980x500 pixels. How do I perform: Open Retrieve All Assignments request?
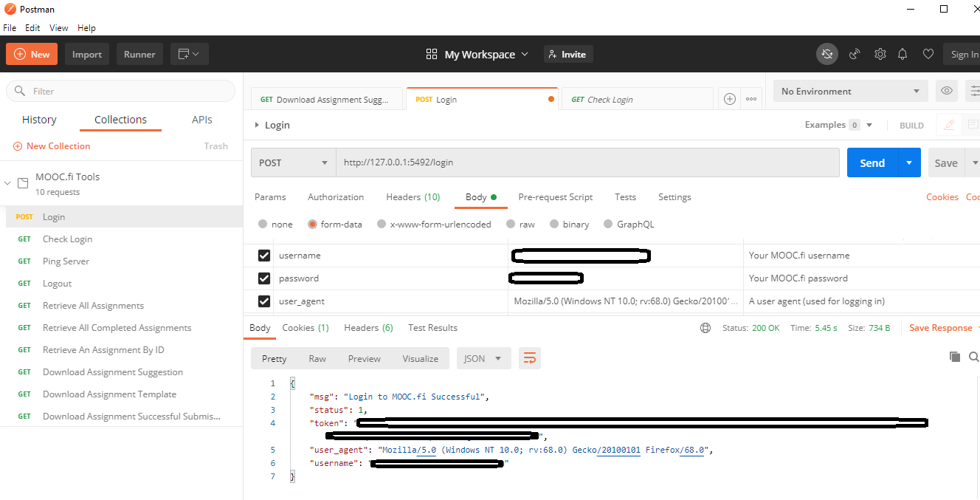pyautogui.click(x=93, y=306)
